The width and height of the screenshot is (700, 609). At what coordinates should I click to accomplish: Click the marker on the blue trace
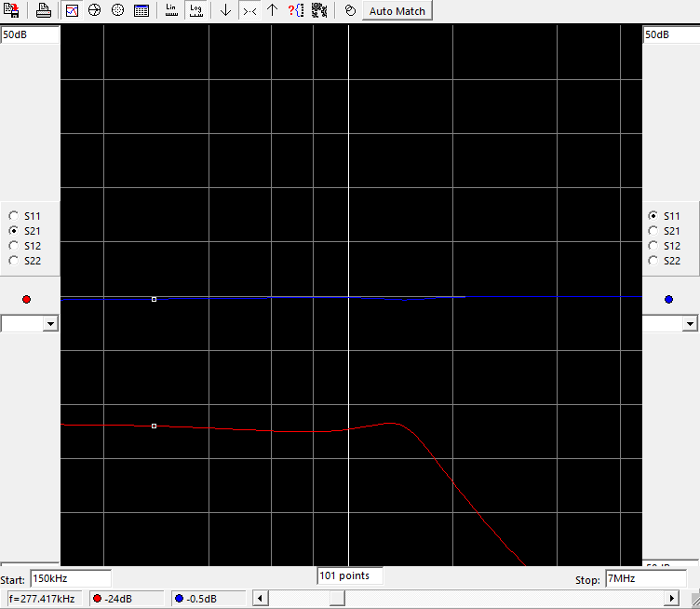pos(154,299)
